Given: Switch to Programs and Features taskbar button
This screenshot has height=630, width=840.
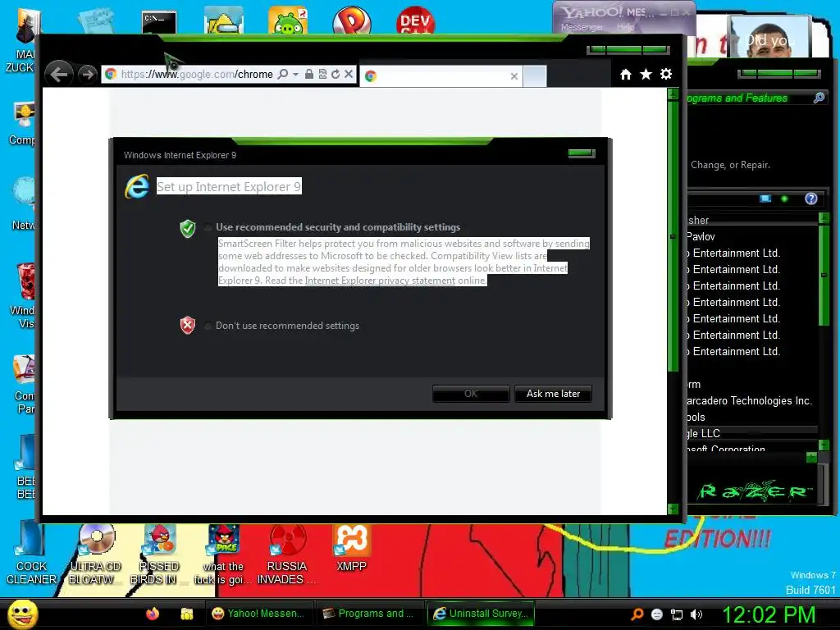Looking at the screenshot, I should point(370,614).
